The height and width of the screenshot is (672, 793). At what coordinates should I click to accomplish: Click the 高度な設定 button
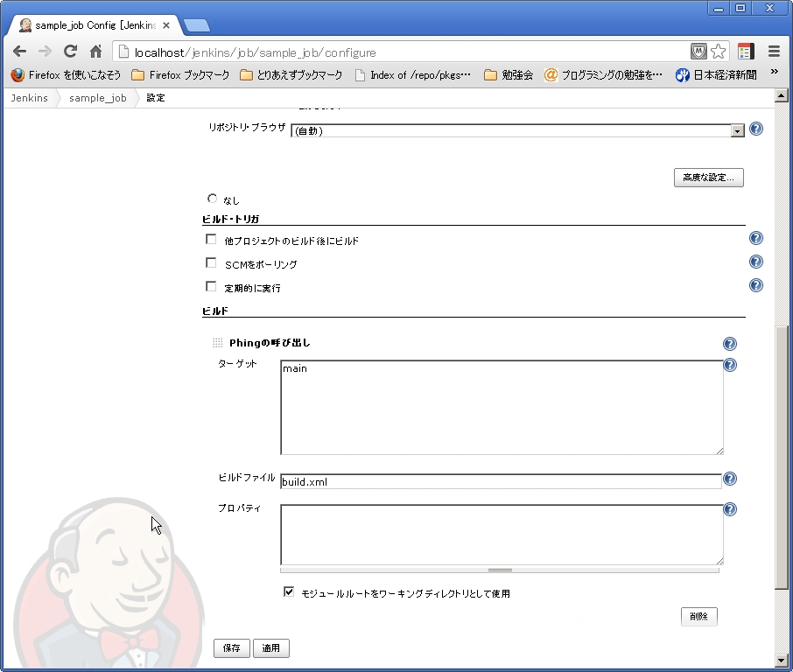coord(709,178)
